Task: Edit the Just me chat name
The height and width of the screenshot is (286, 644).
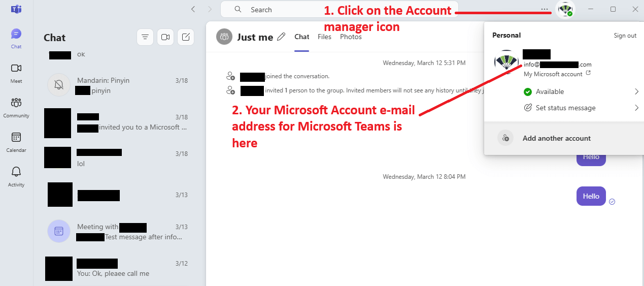Action: (282, 37)
